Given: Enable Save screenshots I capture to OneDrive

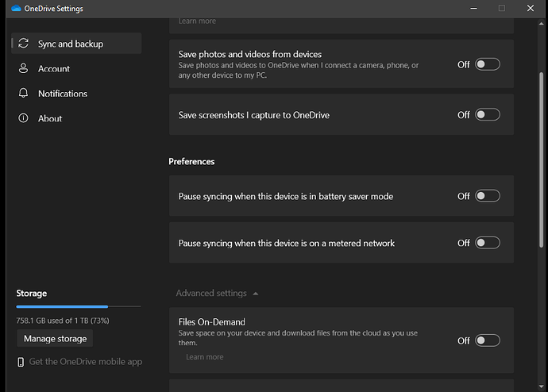Looking at the screenshot, I should click(488, 115).
